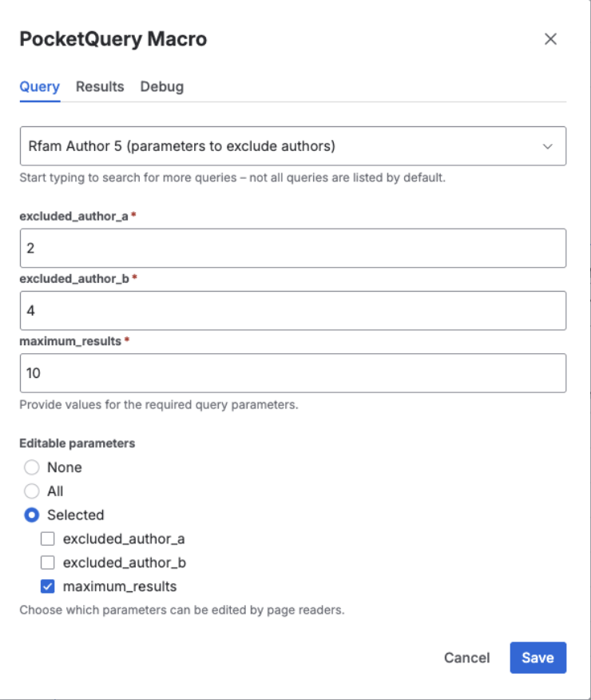
Task: Switch to the Results tab
Action: click(x=99, y=86)
